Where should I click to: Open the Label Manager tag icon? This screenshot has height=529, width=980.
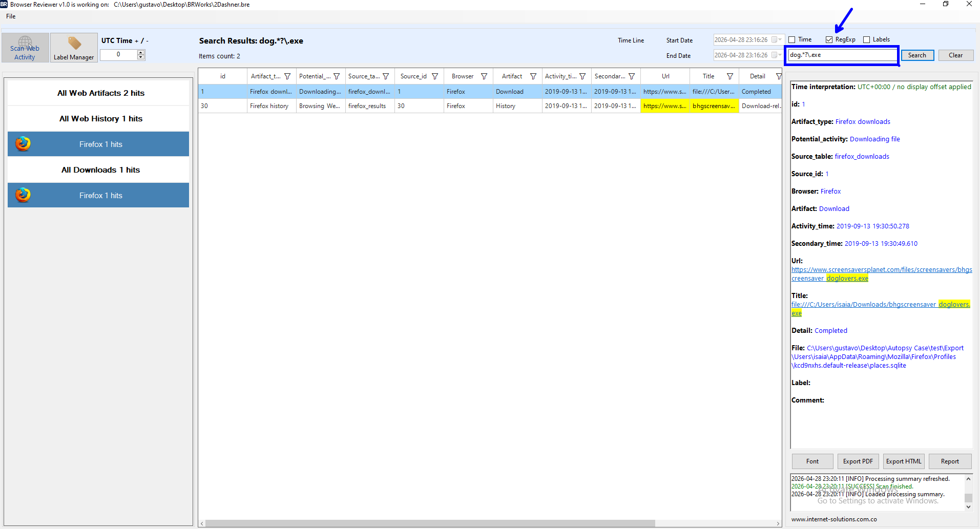[74, 43]
